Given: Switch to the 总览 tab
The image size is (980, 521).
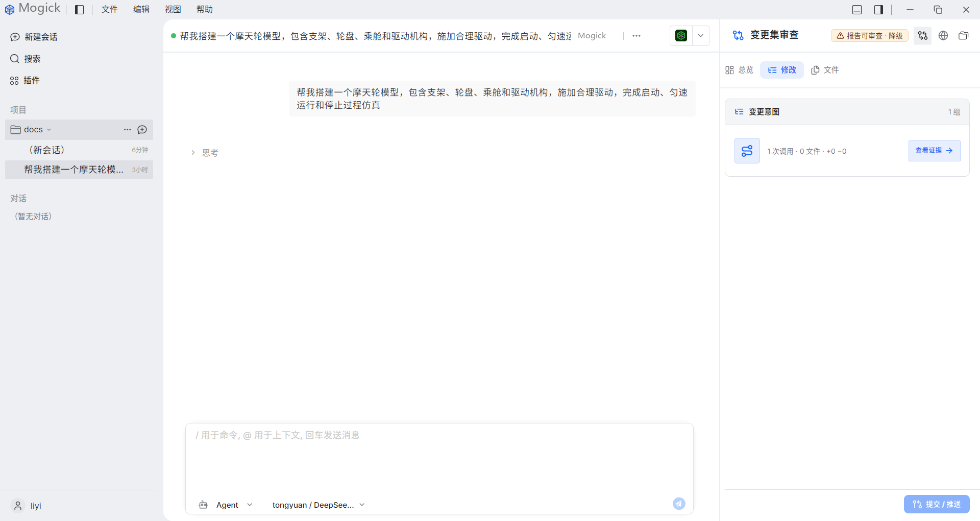Looking at the screenshot, I should 739,70.
